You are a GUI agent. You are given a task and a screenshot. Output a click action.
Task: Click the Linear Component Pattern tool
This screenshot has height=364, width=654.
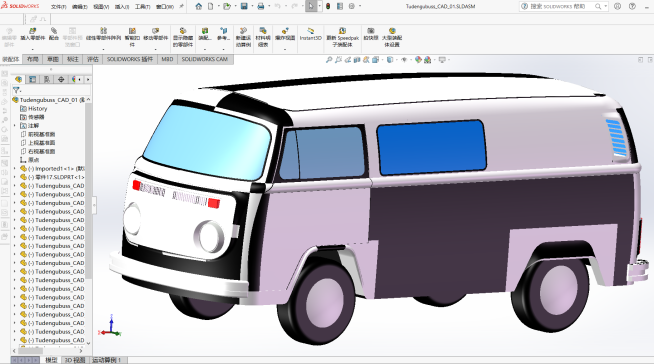(103, 34)
